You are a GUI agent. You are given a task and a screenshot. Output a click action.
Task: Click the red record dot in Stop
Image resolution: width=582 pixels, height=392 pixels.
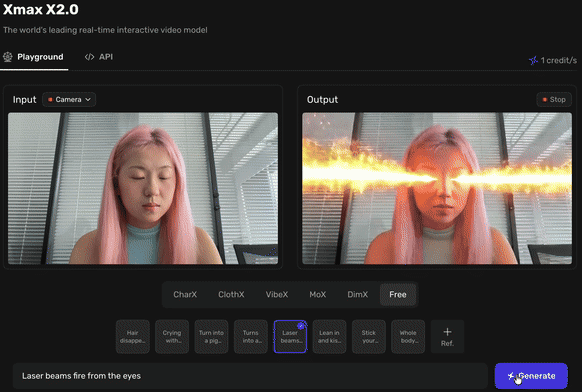[545, 99]
